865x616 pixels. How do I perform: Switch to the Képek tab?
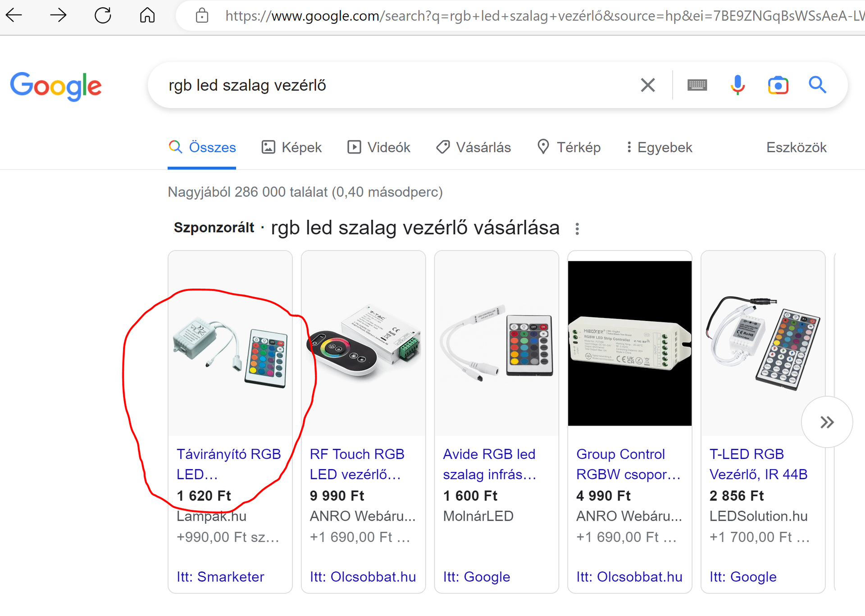[292, 147]
